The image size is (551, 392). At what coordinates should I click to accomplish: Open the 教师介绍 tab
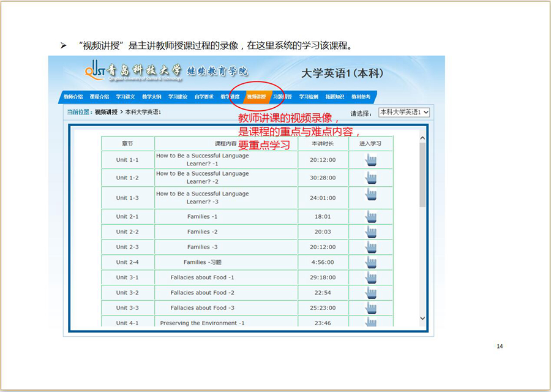tap(73, 97)
